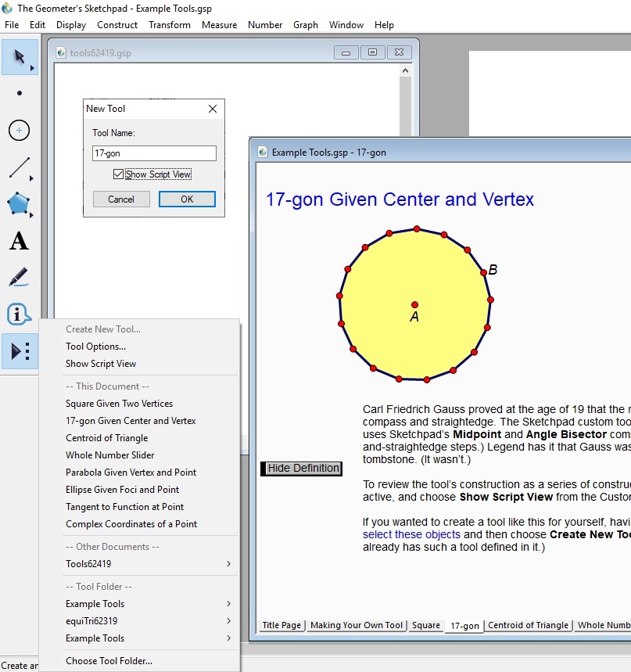Open the Display menu
631x672 pixels.
click(x=71, y=25)
